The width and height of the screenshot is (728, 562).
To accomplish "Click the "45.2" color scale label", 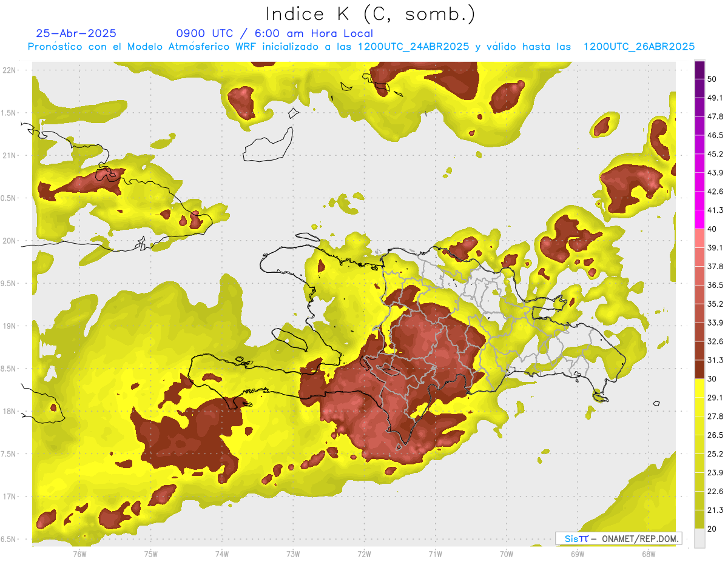I will coord(715,154).
